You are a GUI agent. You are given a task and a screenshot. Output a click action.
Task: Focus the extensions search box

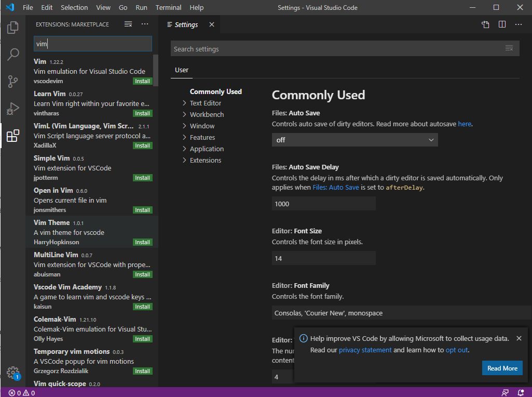click(92, 44)
